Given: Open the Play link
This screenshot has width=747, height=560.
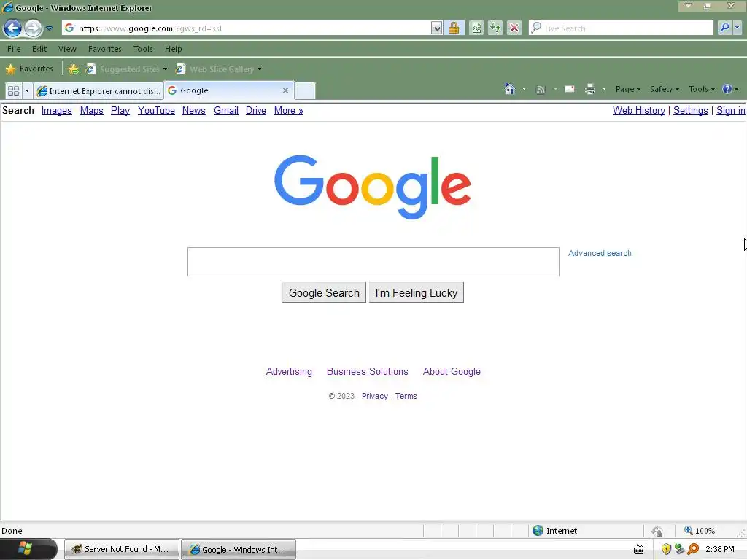Looking at the screenshot, I should click(120, 111).
